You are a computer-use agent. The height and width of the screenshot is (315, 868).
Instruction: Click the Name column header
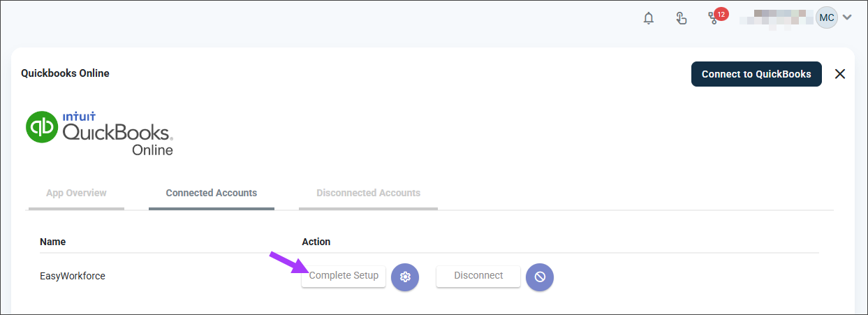pos(53,242)
